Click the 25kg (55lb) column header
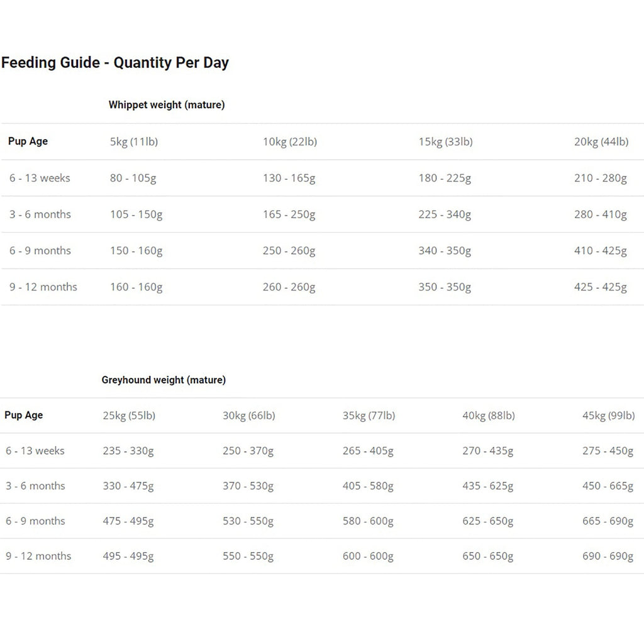Viewport: 644px width, 644px height. [129, 416]
